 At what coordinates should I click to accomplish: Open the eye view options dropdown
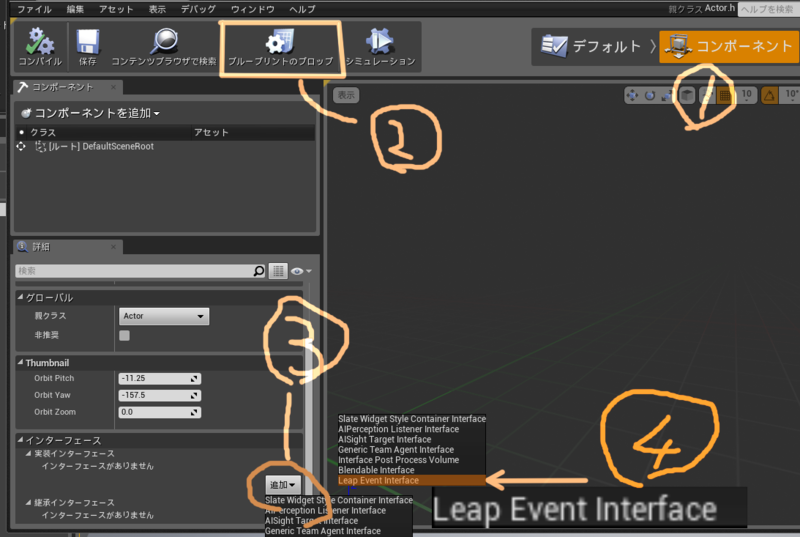click(301, 271)
